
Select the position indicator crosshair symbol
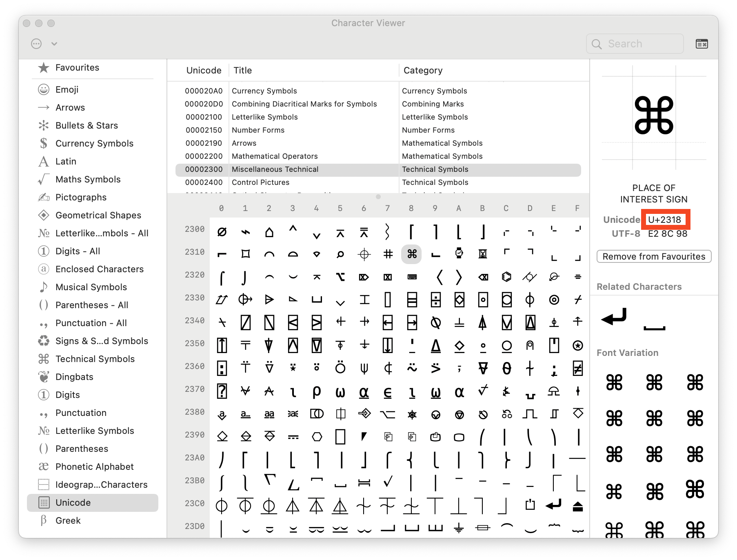click(x=364, y=254)
